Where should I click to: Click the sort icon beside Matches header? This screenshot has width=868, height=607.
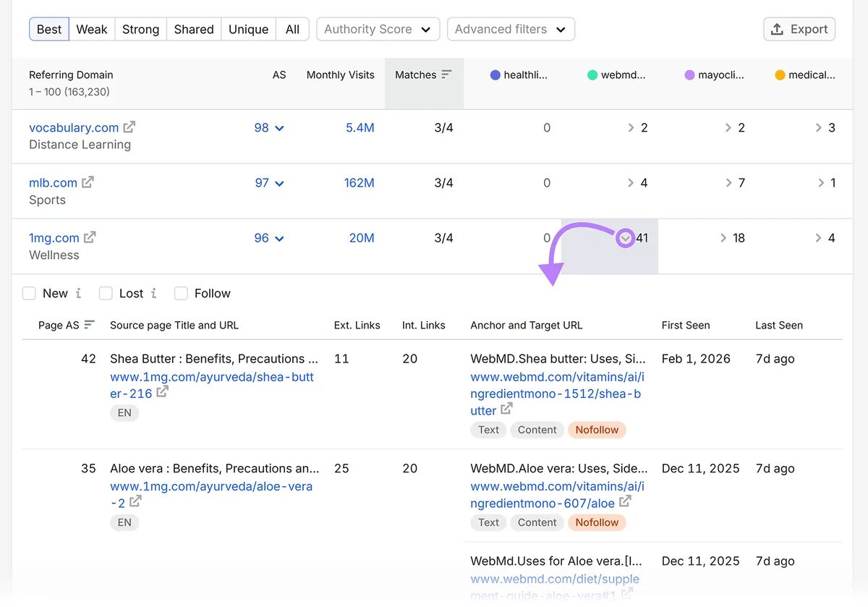click(446, 75)
